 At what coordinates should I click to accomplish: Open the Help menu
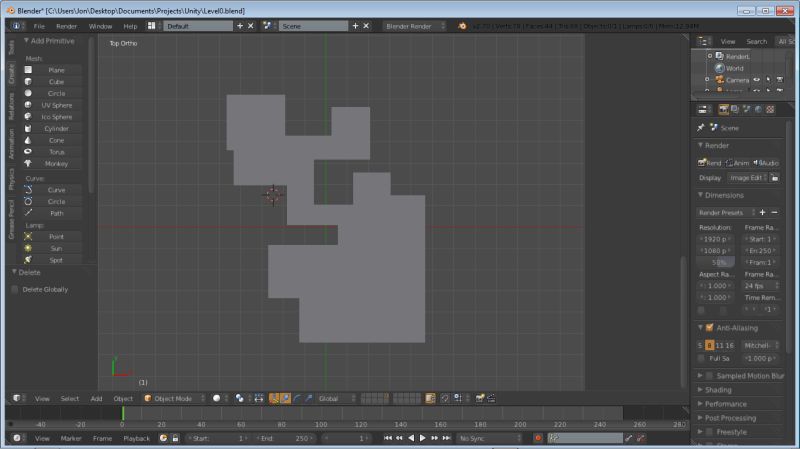tap(131, 26)
